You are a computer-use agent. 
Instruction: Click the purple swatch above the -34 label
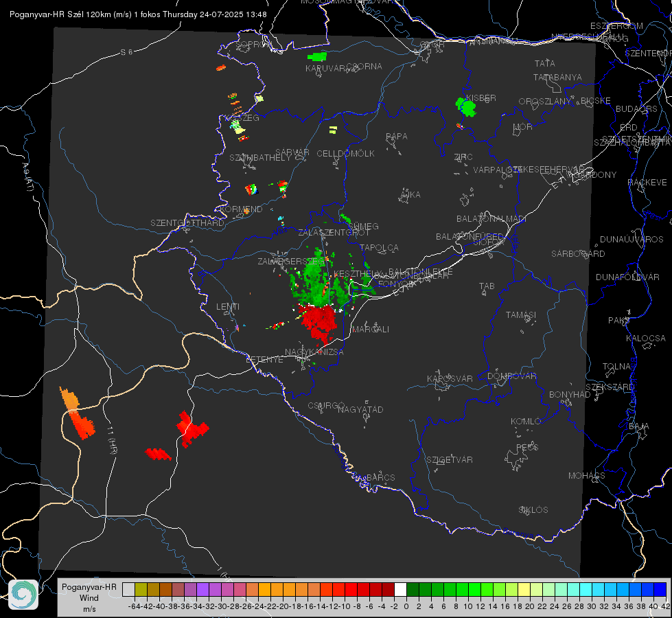(x=202, y=590)
